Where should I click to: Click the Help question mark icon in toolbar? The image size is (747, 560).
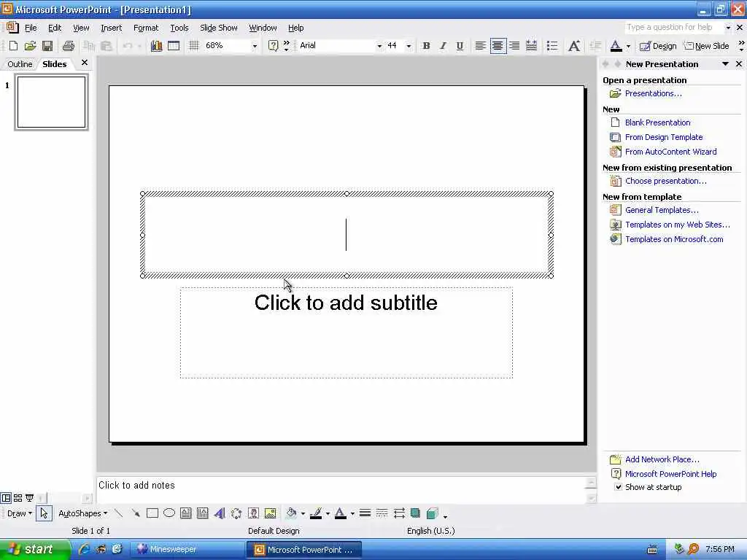pos(273,46)
